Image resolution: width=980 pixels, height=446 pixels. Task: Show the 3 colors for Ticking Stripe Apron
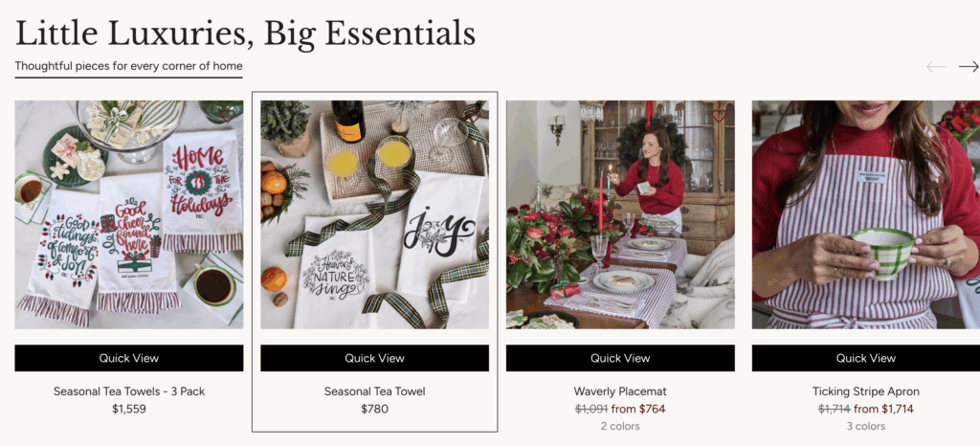point(865,426)
